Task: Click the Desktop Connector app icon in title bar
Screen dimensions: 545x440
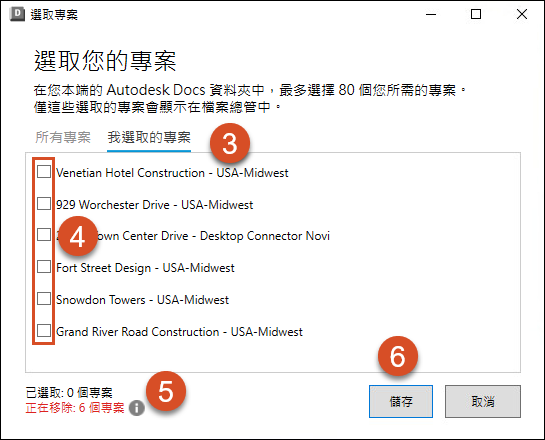Action: pyautogui.click(x=17, y=15)
